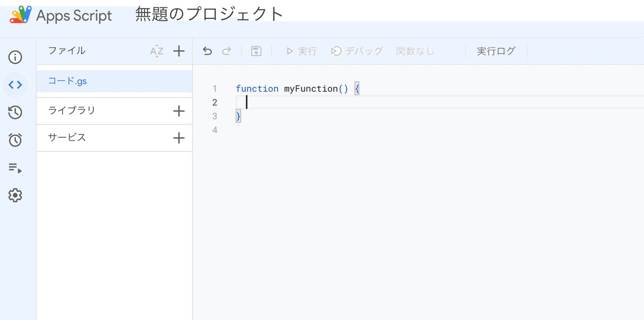View the Executions list

tap(15, 168)
